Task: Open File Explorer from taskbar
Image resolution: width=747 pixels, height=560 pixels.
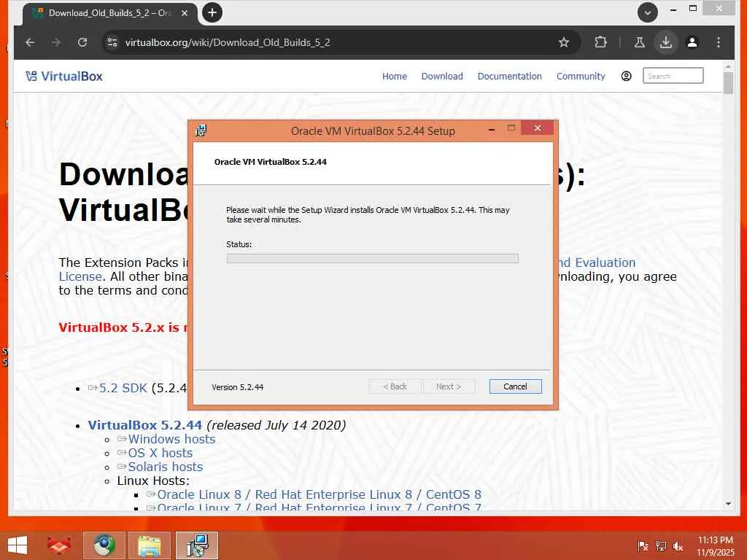Action: click(150, 545)
